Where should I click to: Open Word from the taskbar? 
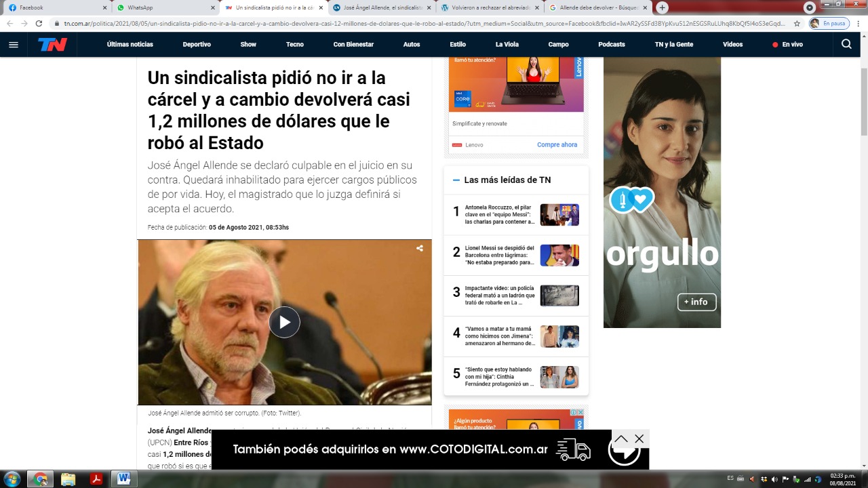pyautogui.click(x=123, y=479)
